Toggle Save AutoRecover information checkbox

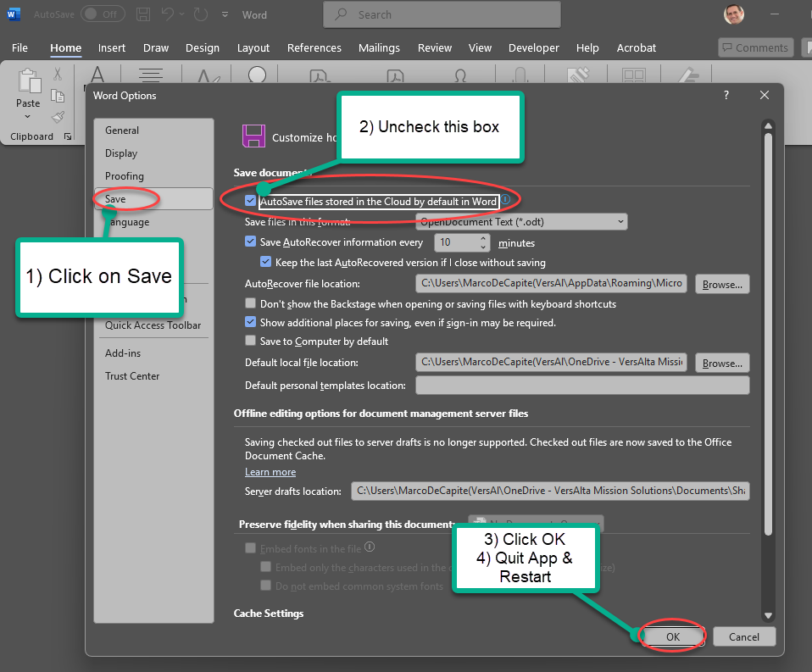(250, 242)
